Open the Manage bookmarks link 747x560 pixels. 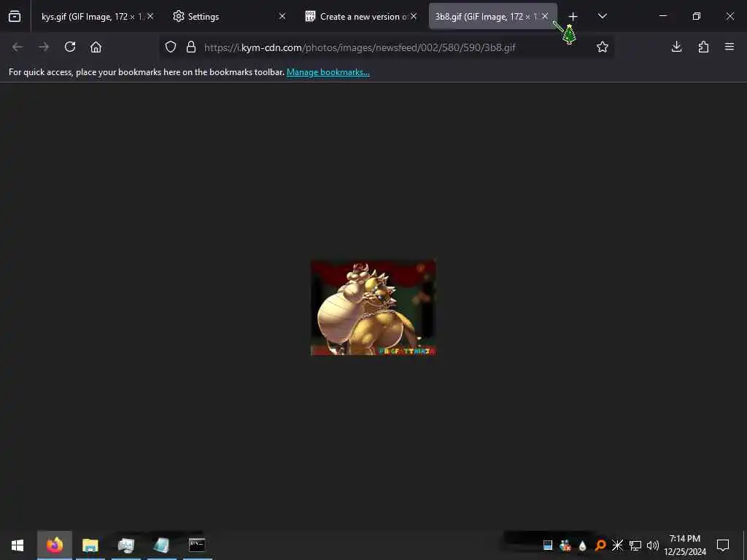tap(328, 72)
